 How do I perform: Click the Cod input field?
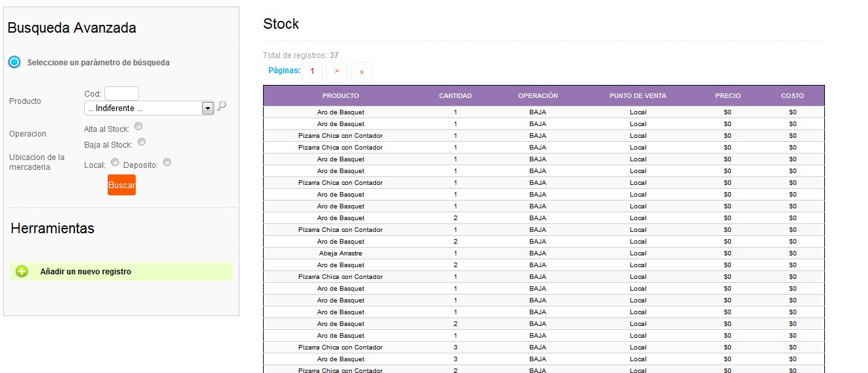121,93
